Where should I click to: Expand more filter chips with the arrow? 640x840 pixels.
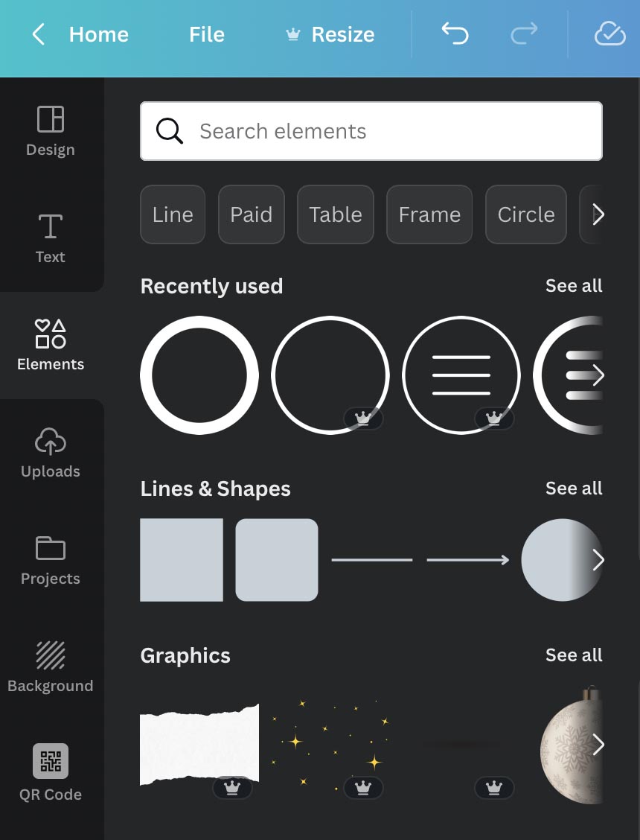tap(598, 214)
